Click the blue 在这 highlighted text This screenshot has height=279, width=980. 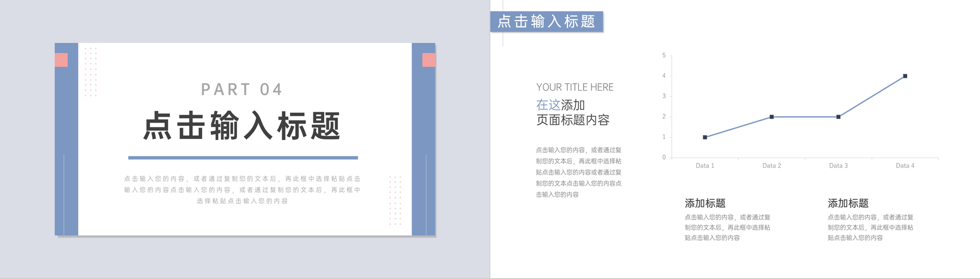548,105
